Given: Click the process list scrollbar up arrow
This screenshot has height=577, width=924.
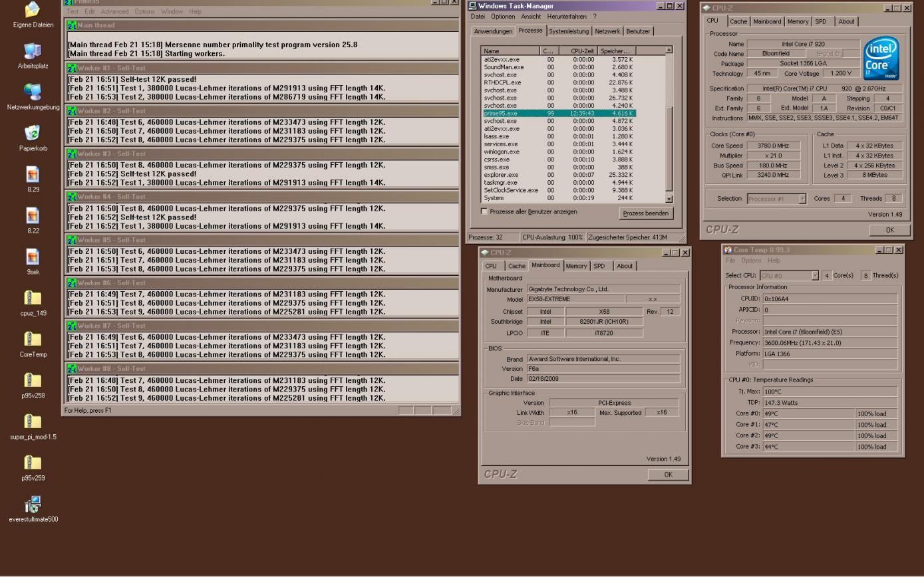Looking at the screenshot, I should coord(669,50).
